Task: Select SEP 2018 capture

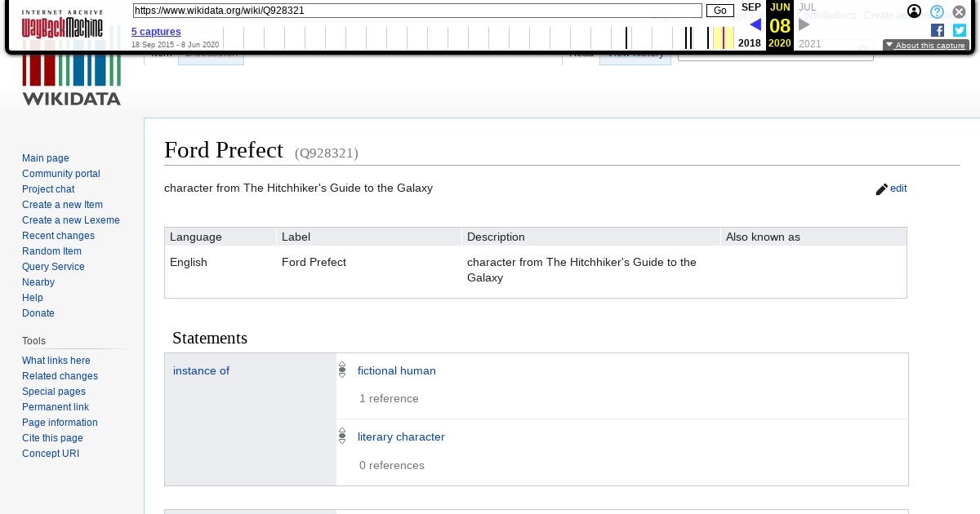Action: 751,24
